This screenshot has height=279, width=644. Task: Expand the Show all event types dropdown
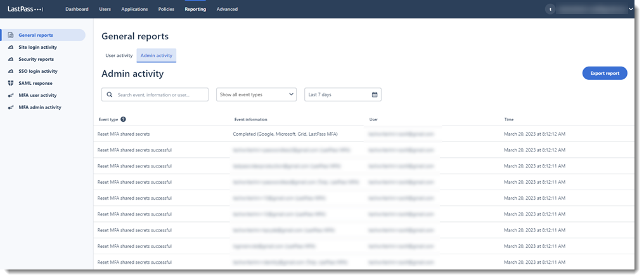(256, 94)
